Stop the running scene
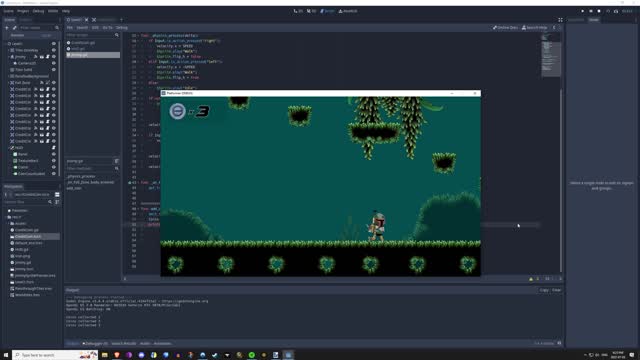 pos(599,11)
